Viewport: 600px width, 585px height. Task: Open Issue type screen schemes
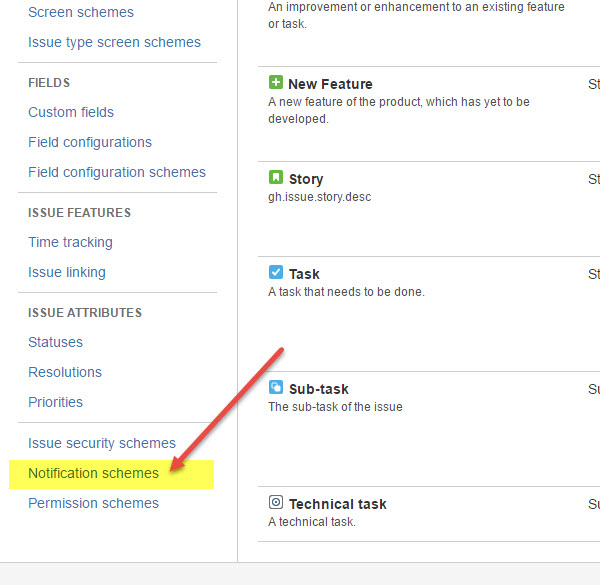tap(114, 42)
